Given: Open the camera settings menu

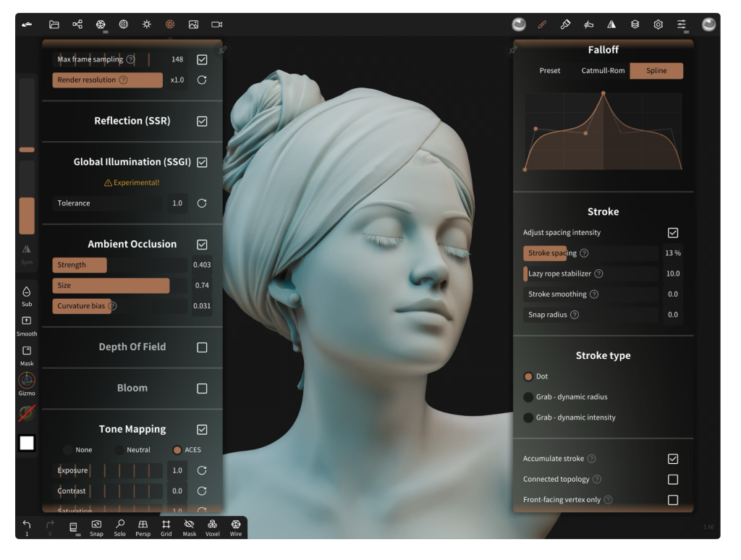Looking at the screenshot, I should (216, 25).
